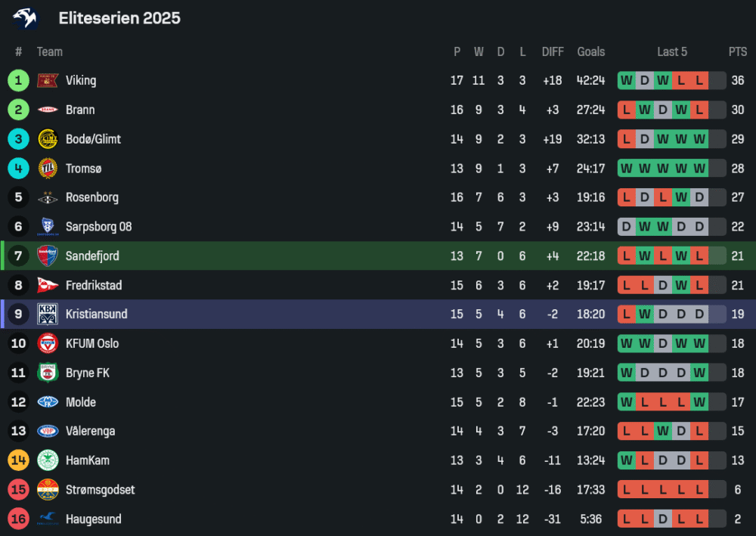This screenshot has height=536, width=756.
Task: Click the Last 5 column header
Action: tap(672, 51)
